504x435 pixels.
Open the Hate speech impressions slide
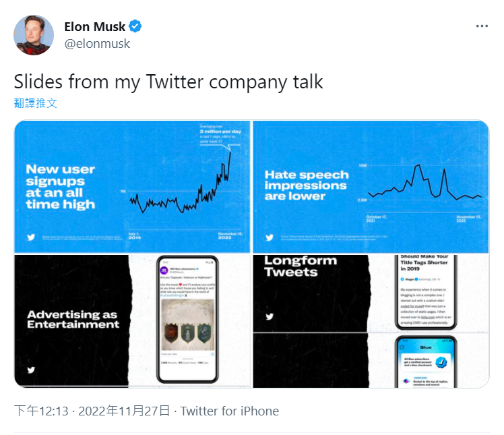click(371, 186)
